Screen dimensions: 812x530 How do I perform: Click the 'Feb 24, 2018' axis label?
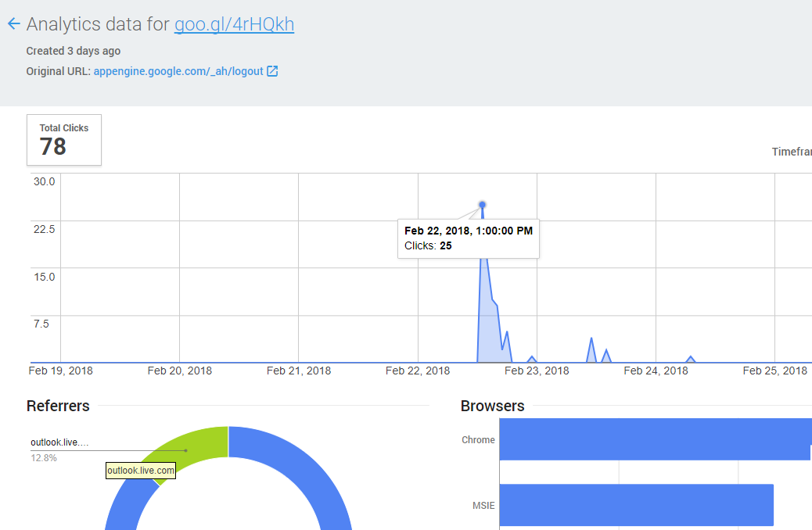coord(656,371)
